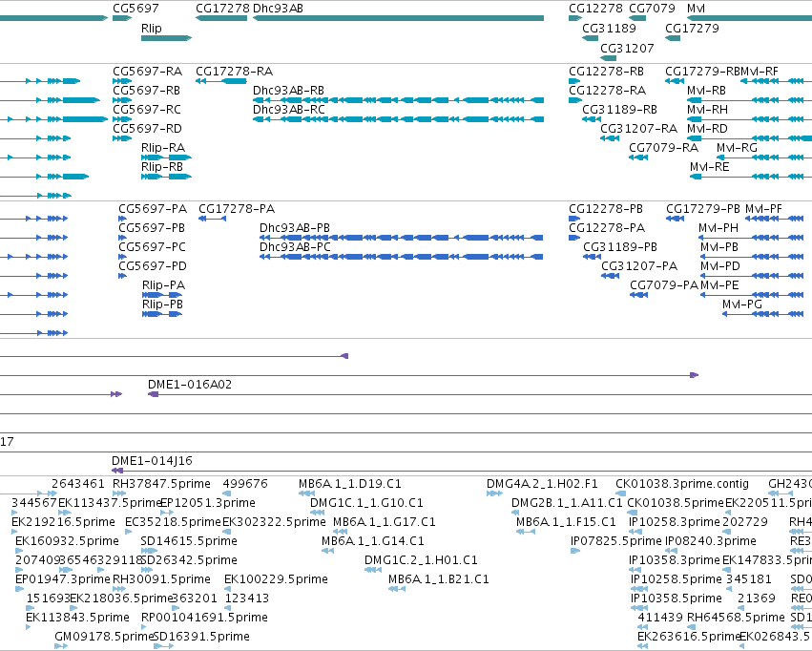This screenshot has width=812, height=651.
Task: Click the Mvl-RG transcript label
Action: coord(737,148)
